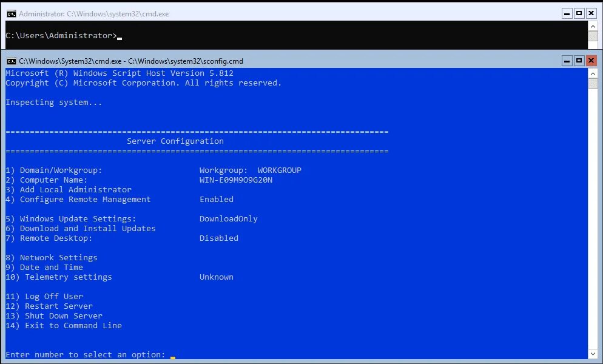This screenshot has height=364, width=603.
Task: Click scroll down arrow in sconfig.cmd window
Action: pos(593,354)
